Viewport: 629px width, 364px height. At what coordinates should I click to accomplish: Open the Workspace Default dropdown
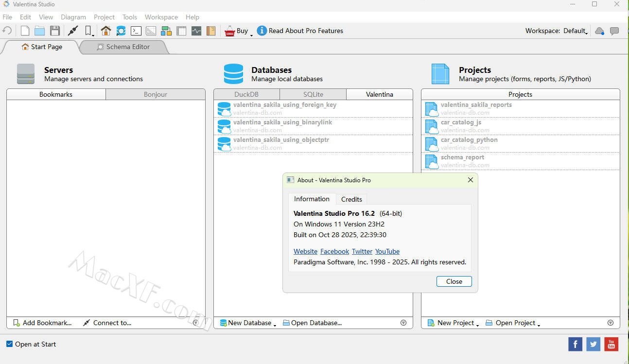(575, 31)
